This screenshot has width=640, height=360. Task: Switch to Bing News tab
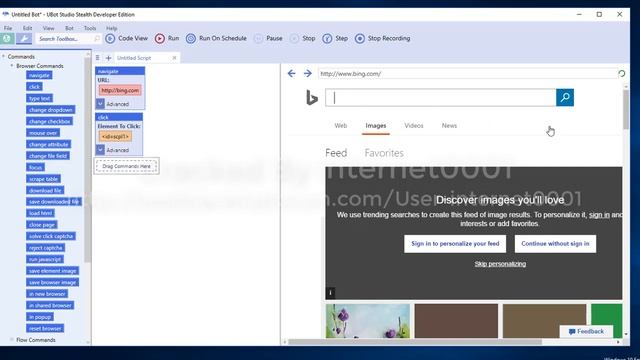(449, 126)
